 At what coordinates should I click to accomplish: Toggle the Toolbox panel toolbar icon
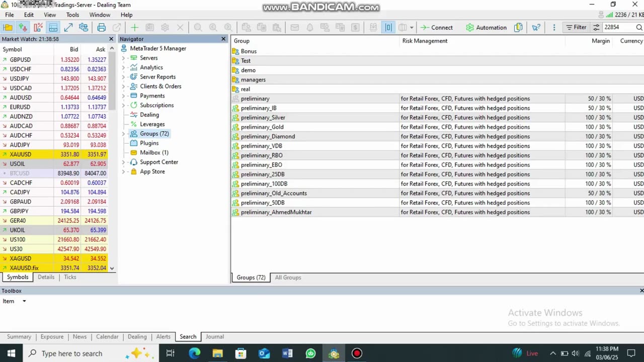click(53, 28)
